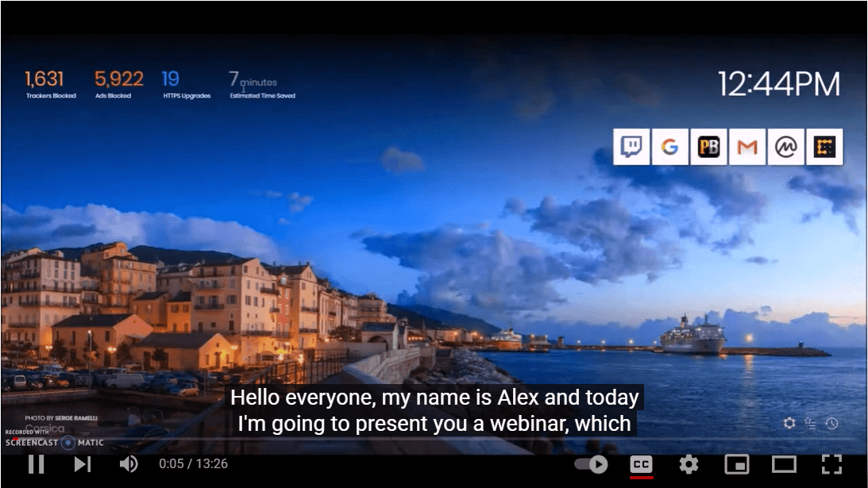This screenshot has width=868, height=488.
Task: Open the bookmarks star-list icon
Action: (811, 423)
